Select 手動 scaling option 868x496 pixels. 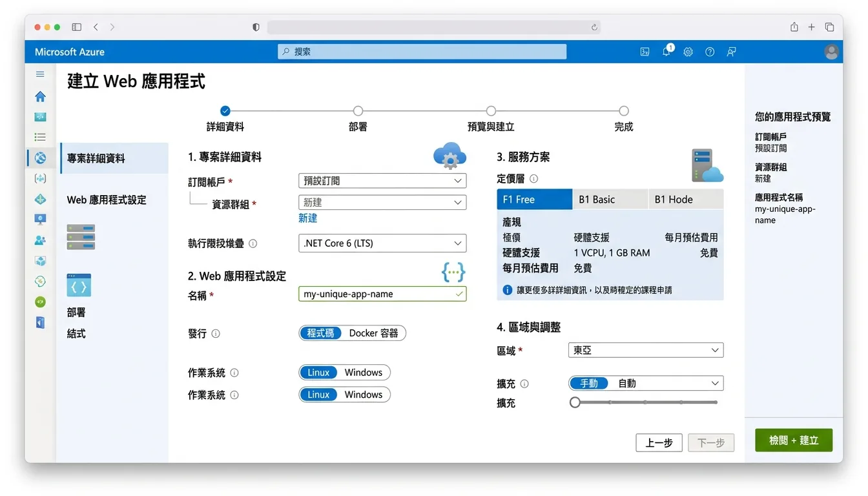pyautogui.click(x=589, y=384)
